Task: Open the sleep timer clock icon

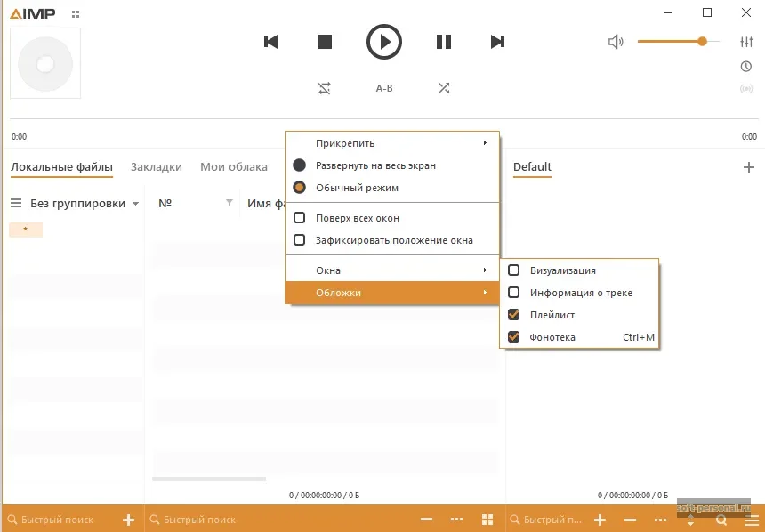Action: pyautogui.click(x=746, y=67)
